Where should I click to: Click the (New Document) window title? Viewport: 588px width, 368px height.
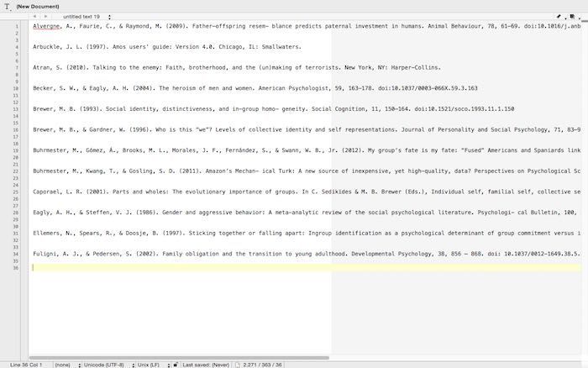[38, 7]
